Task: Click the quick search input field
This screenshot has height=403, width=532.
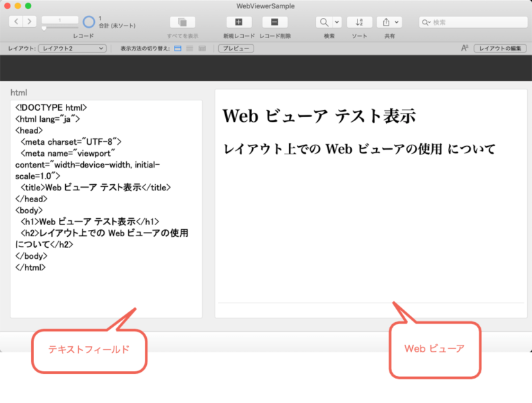Action: coord(478,22)
